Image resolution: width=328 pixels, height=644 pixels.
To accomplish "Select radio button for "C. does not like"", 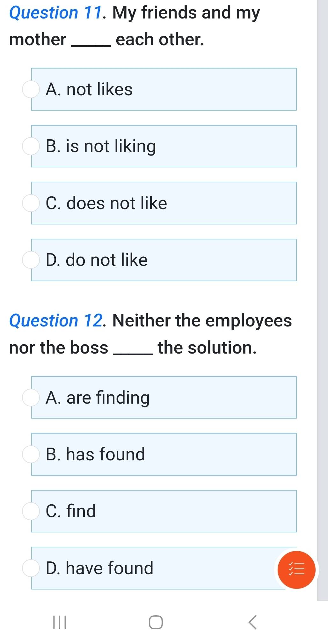I will click(31, 203).
